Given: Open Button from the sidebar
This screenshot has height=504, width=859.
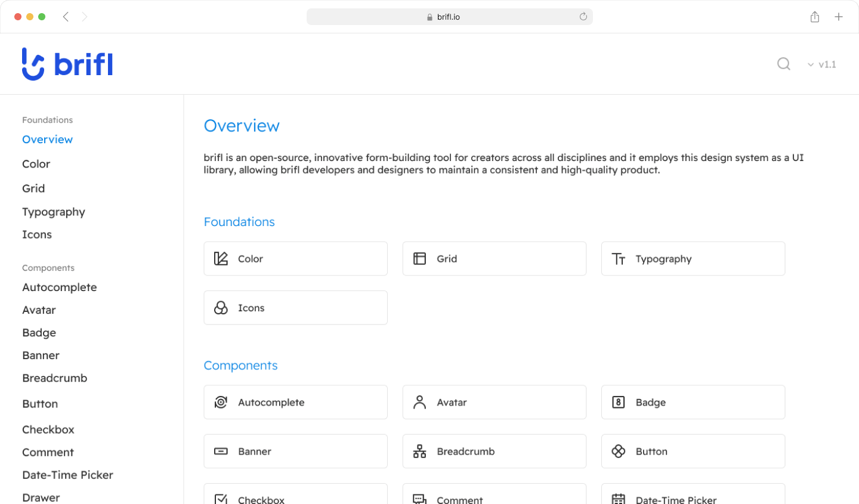Looking at the screenshot, I should coord(40,403).
